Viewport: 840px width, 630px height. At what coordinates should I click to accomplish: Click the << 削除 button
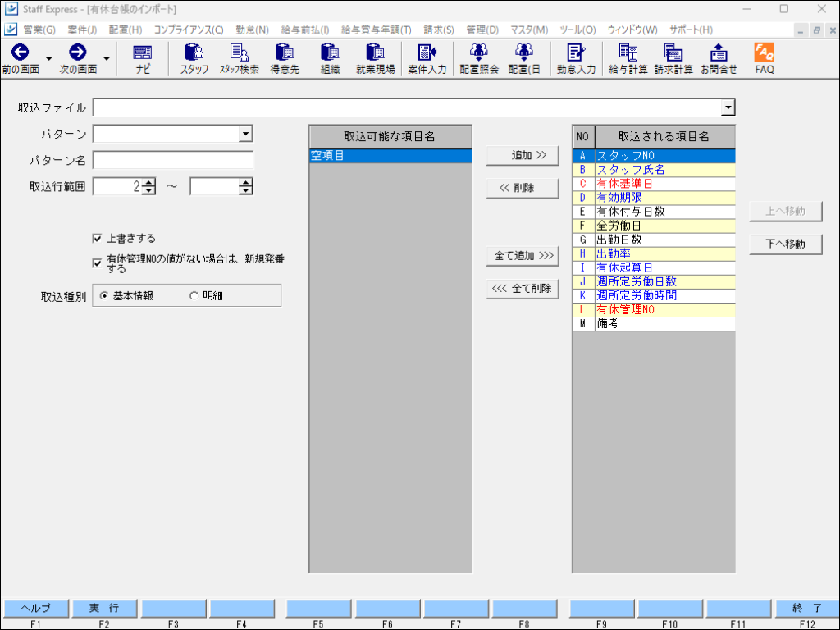tap(523, 188)
